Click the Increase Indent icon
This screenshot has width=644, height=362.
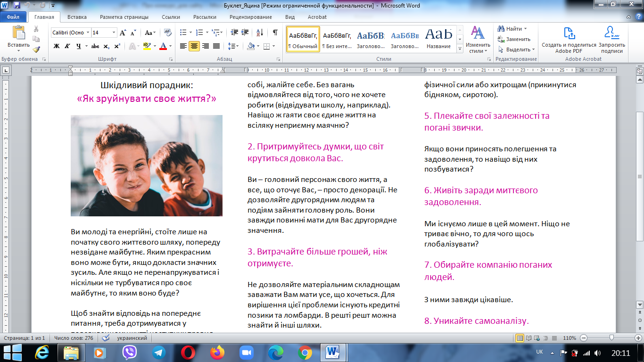point(245,33)
